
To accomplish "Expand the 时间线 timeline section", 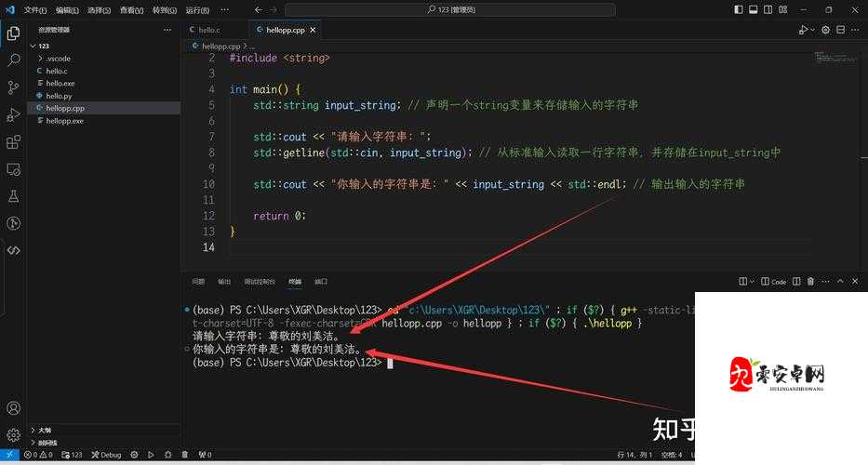I will (104, 443).
